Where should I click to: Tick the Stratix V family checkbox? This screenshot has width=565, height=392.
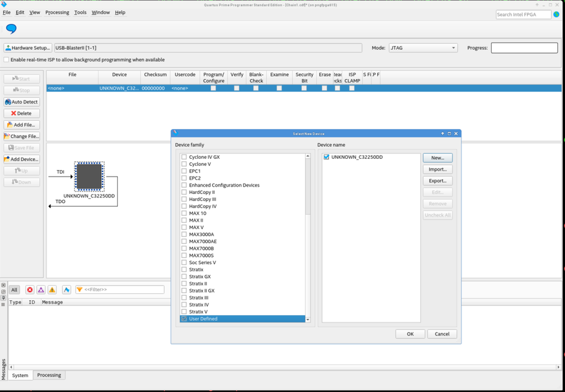pyautogui.click(x=184, y=312)
